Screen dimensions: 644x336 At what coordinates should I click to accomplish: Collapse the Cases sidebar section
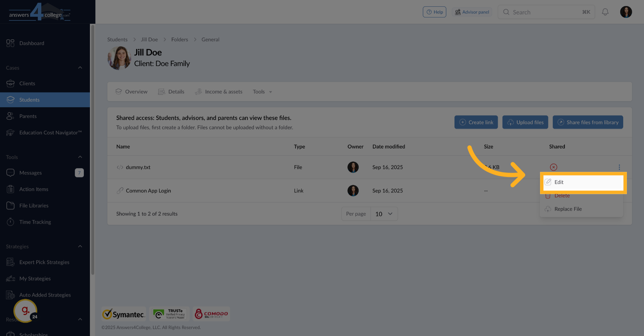tap(80, 68)
